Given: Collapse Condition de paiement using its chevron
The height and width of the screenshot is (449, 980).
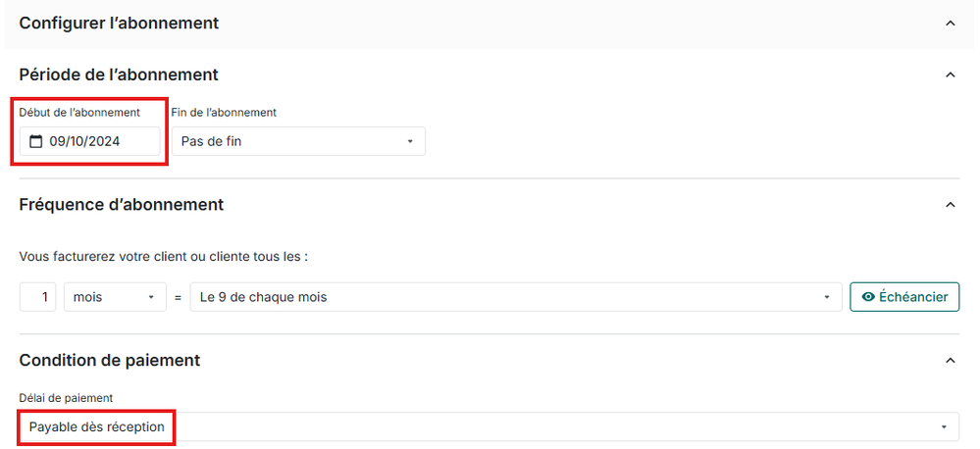Looking at the screenshot, I should pos(949,361).
